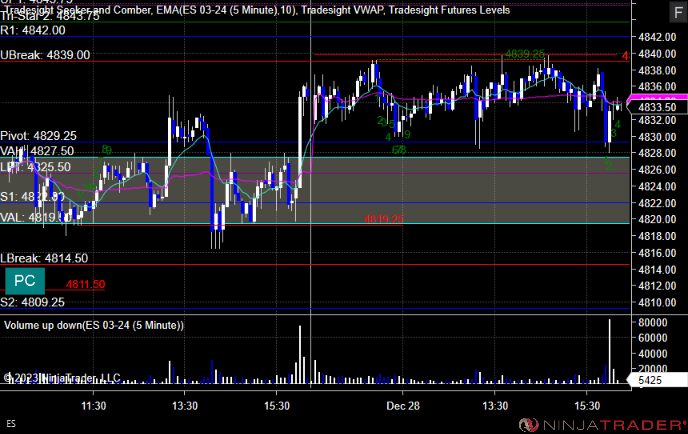Click the LBreak: 4814.50 level label
Screen dimensions: 688x434
[x=44, y=258]
